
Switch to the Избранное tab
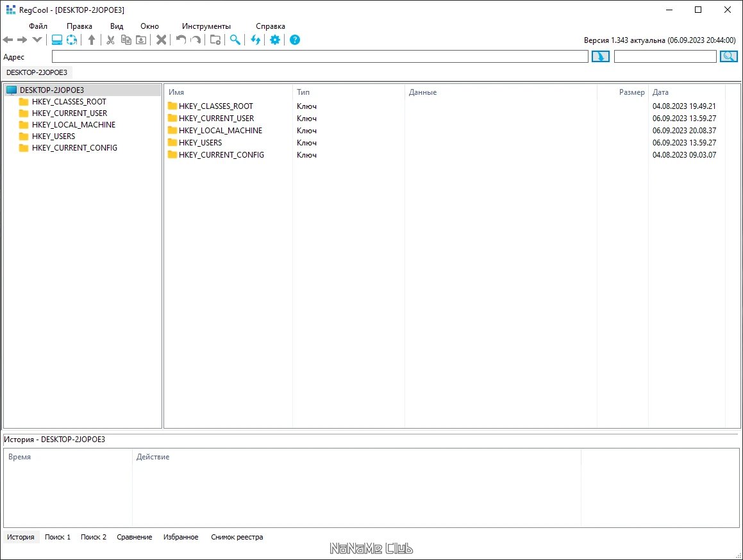coord(181,537)
